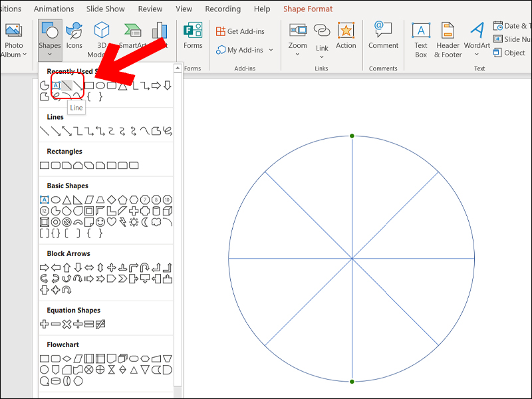The height and width of the screenshot is (399, 532).
Task: Open the SmartArt tool
Action: pos(132,35)
